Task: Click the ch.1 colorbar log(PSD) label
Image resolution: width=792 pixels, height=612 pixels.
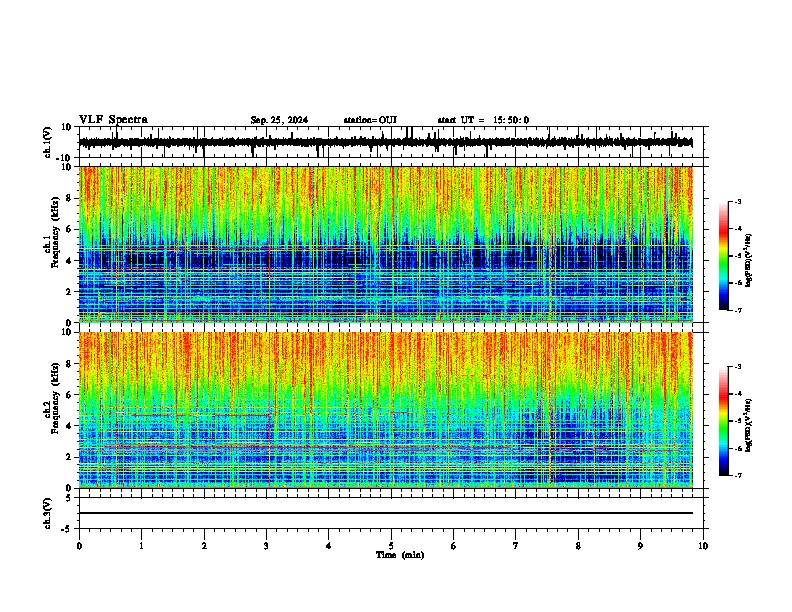Action: 749,260
